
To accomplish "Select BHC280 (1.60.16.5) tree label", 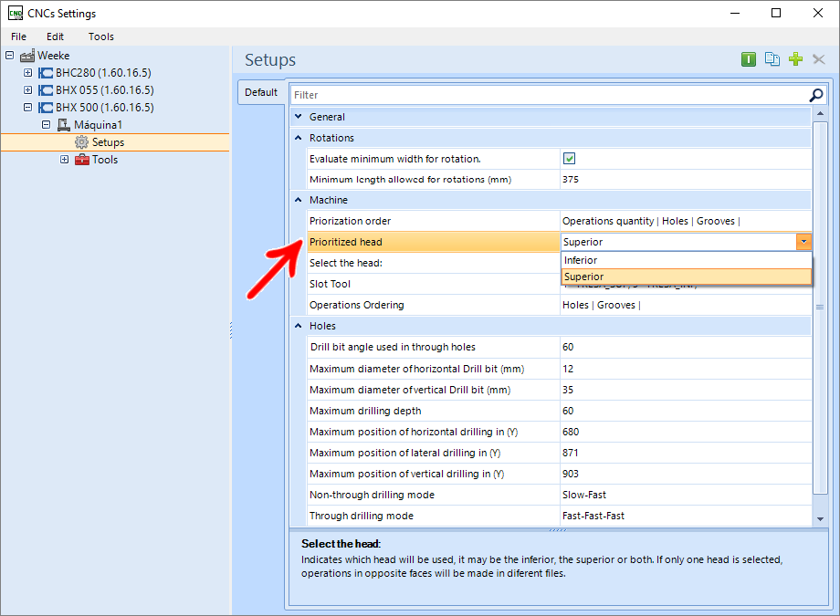I will click(x=103, y=73).
